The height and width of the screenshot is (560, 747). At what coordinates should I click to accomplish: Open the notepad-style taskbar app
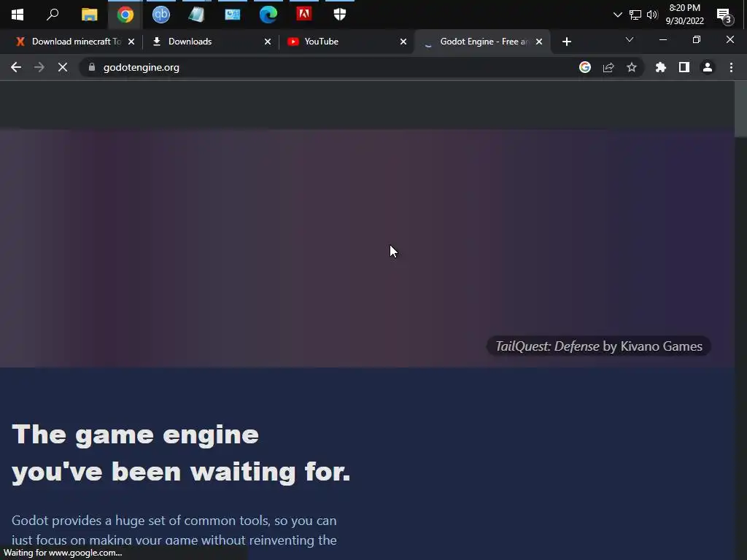tap(196, 15)
